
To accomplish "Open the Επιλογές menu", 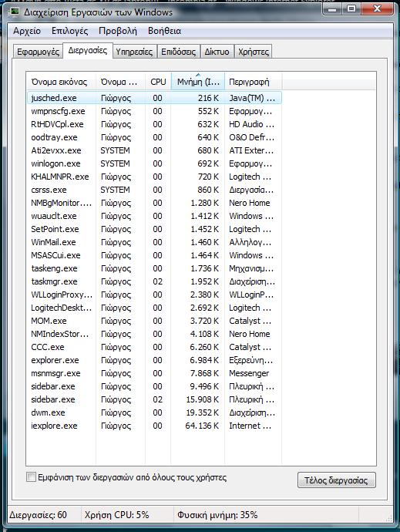I will point(69,31).
